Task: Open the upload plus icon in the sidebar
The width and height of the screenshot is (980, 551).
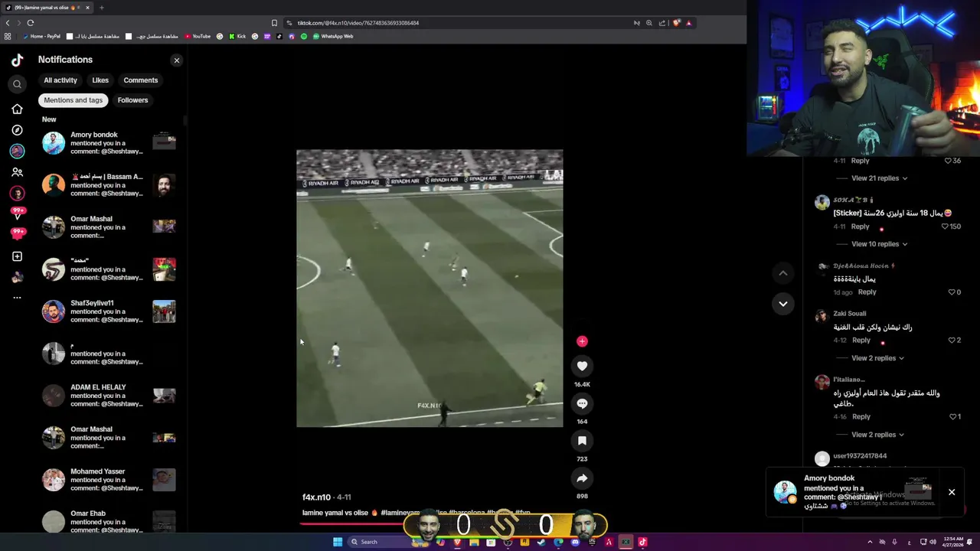Action: click(x=17, y=256)
